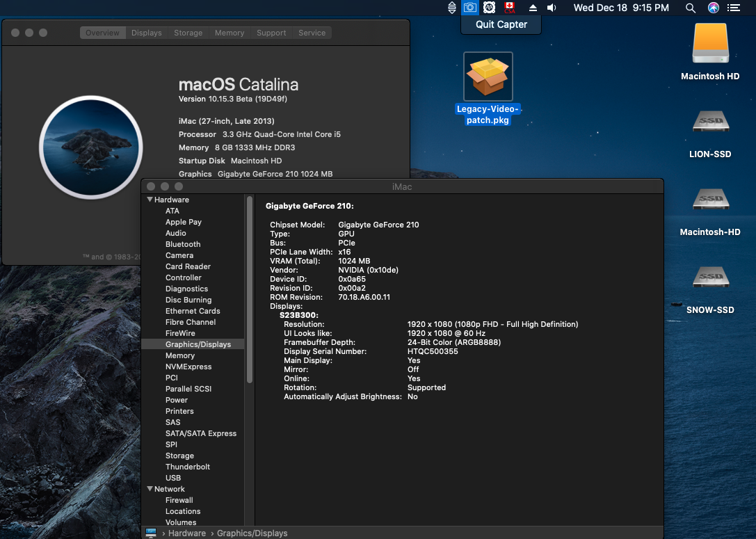The height and width of the screenshot is (539, 756).
Task: Select Power in the sidebar
Action: pyautogui.click(x=193, y=400)
